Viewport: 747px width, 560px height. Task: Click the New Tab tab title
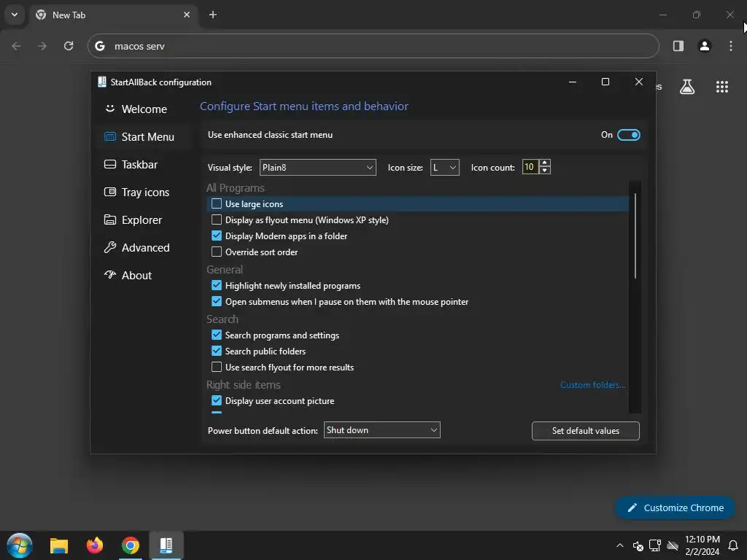69,15
